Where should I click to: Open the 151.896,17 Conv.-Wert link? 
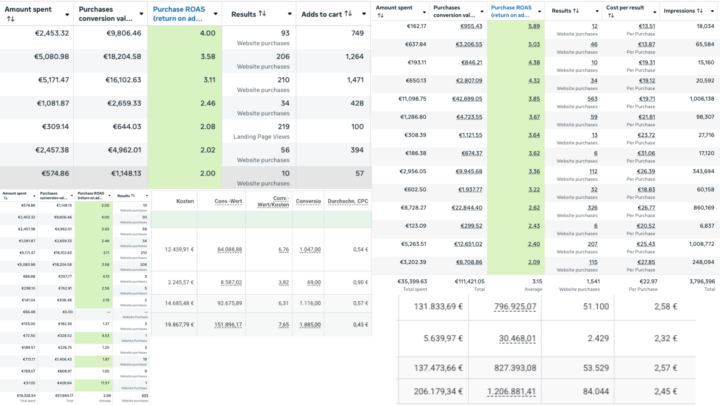coord(228,325)
